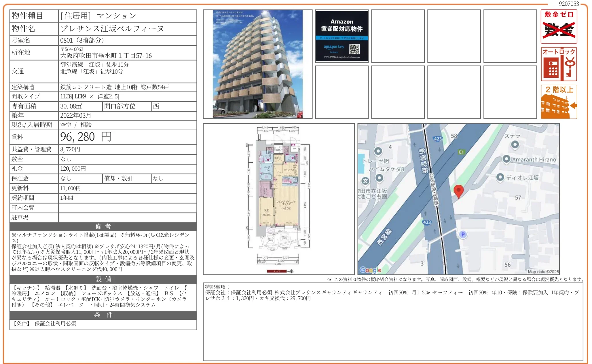This screenshot has height=364, width=592.
Task: Click the 特記事項 notes text box
Action: (x=393, y=321)
